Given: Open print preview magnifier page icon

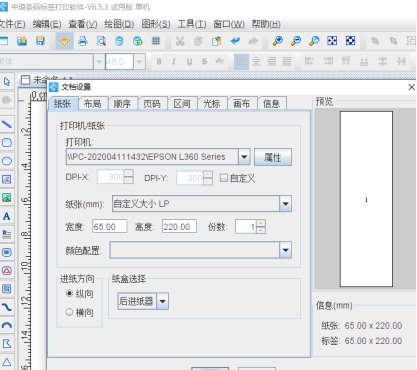Looking at the screenshot, I should click(x=101, y=41).
